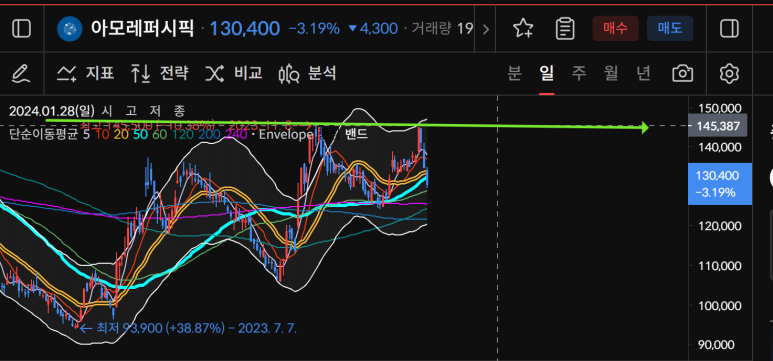Viewport: 773px width, 361px height.
Task: Toggle the right sidebar panel icon
Action: click(x=729, y=29)
